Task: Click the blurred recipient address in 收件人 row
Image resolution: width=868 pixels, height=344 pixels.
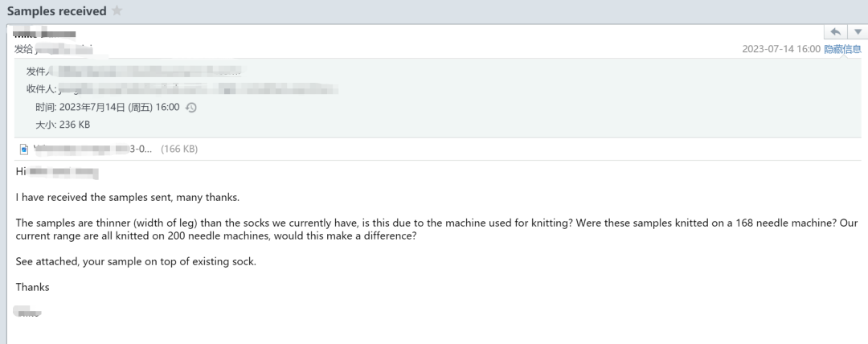Action: (x=197, y=88)
